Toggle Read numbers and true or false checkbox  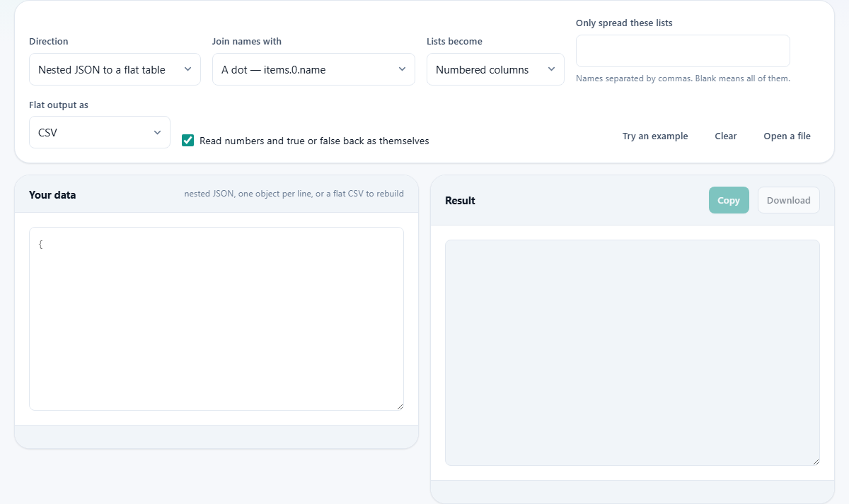(188, 141)
